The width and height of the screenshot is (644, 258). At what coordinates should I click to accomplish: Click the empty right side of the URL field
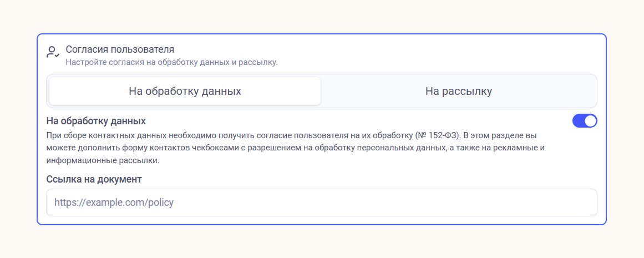coord(499,203)
